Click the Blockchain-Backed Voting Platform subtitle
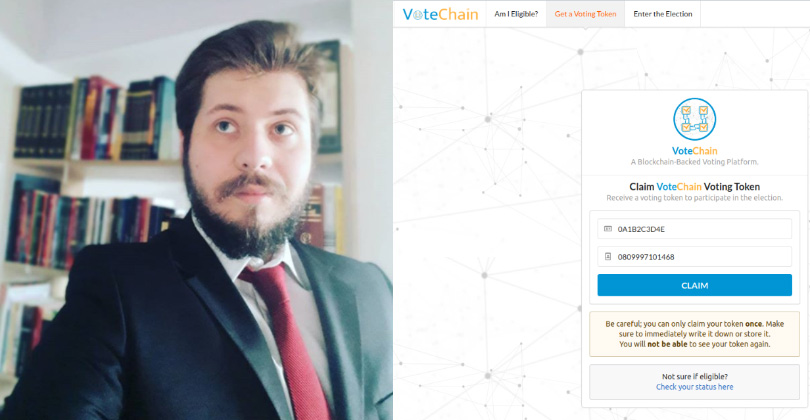Screen dimensions: 810x420 (x=694, y=162)
